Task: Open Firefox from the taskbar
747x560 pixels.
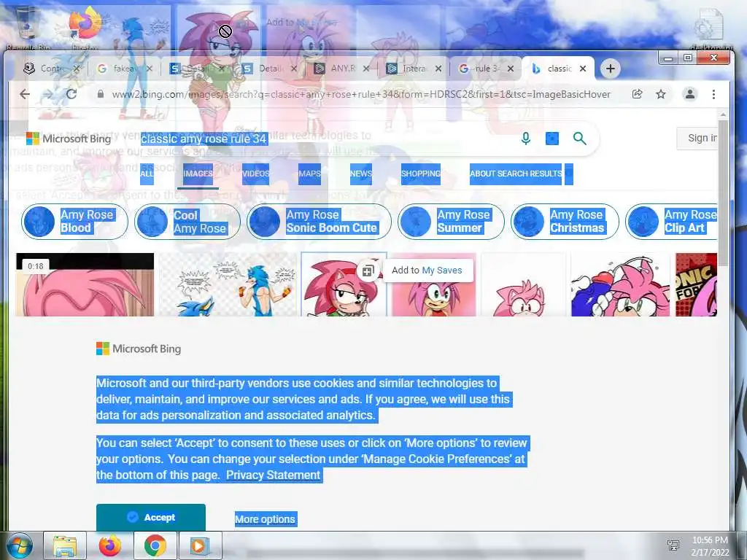Action: click(109, 545)
